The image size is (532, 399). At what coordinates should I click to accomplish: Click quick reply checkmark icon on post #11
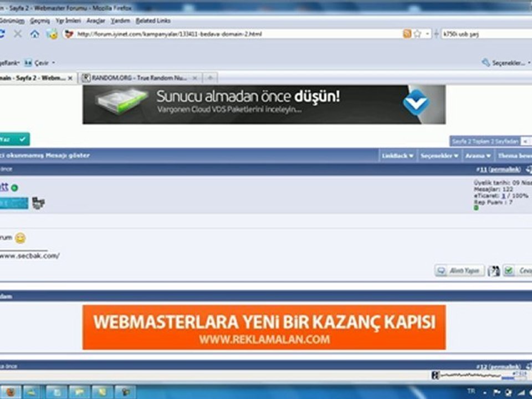coord(509,270)
